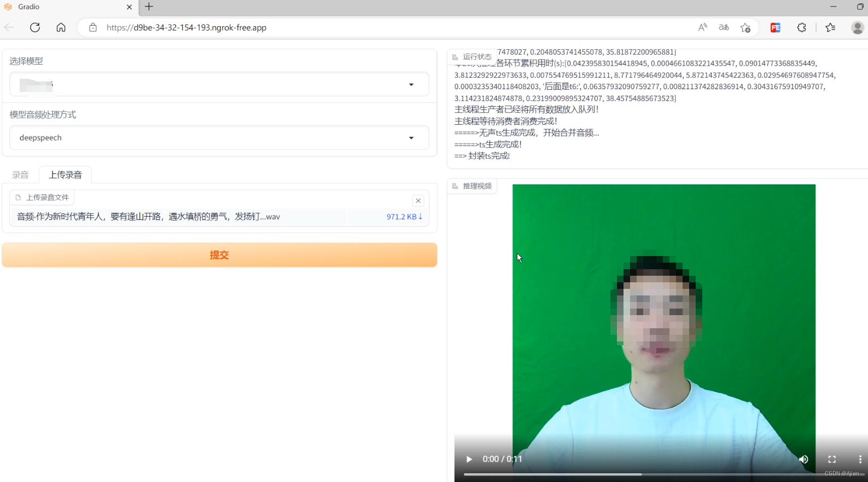Open the translate page icon
Viewport: 868px width, 482px height.
point(724,27)
